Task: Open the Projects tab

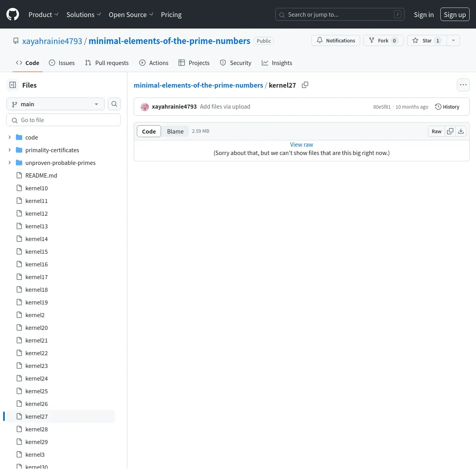Action: point(194,63)
